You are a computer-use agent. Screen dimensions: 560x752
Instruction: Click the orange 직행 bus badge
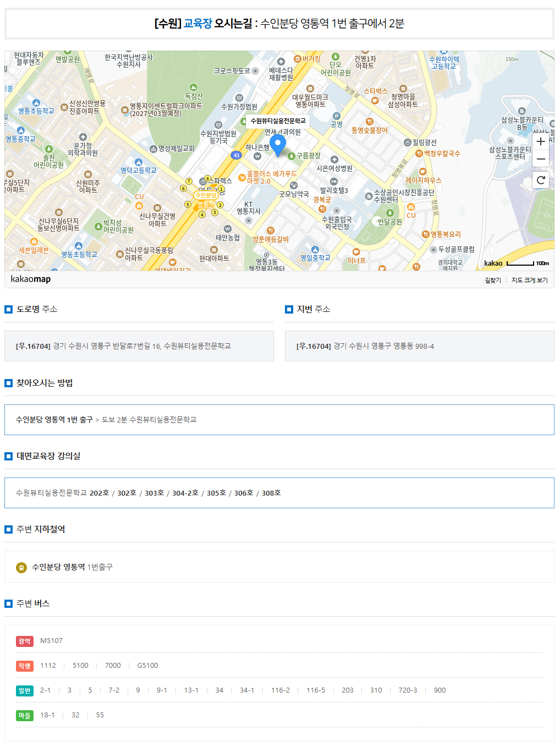click(x=24, y=666)
